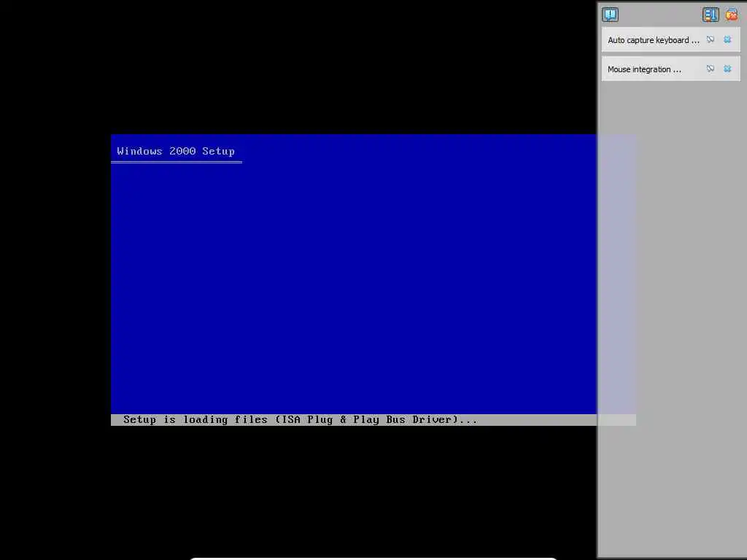Toggle the keep-finished-notifications icon in panel header
This screenshot has height=560, width=747.
[711, 15]
